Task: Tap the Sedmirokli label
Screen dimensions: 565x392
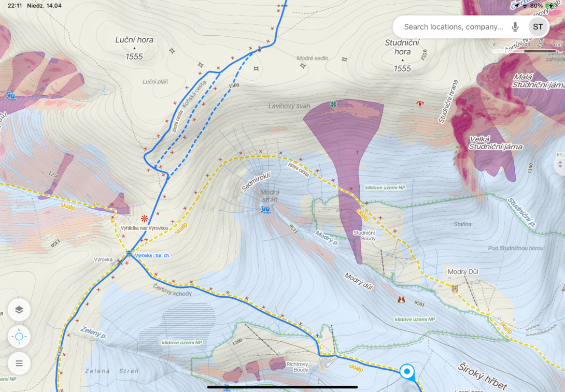Action: pos(256,182)
